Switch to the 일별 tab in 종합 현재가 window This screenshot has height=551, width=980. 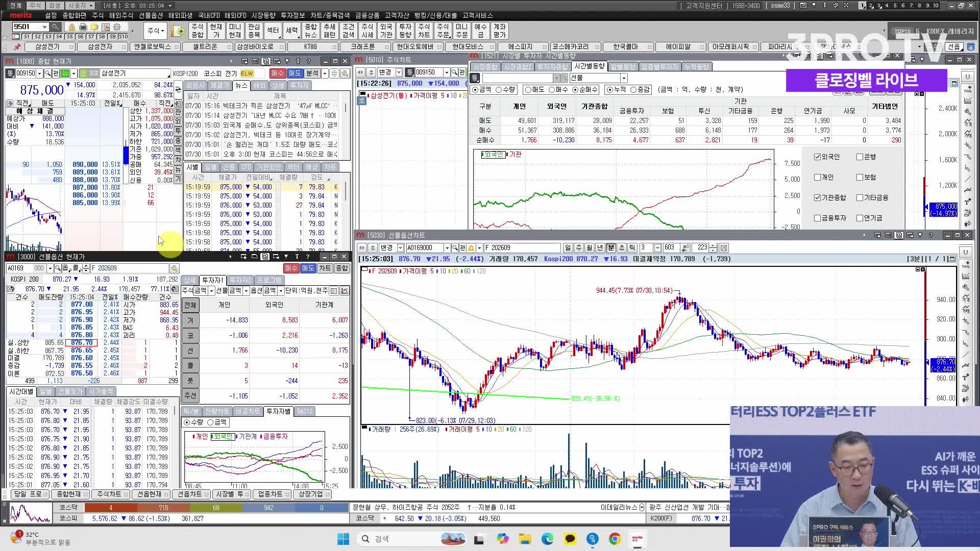[210, 167]
